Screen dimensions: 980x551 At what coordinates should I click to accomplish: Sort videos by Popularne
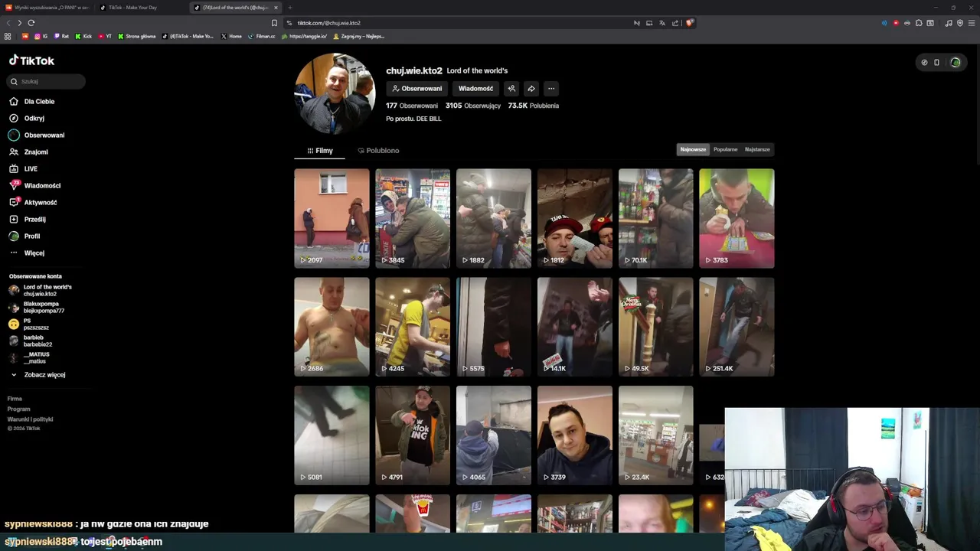[725, 149]
